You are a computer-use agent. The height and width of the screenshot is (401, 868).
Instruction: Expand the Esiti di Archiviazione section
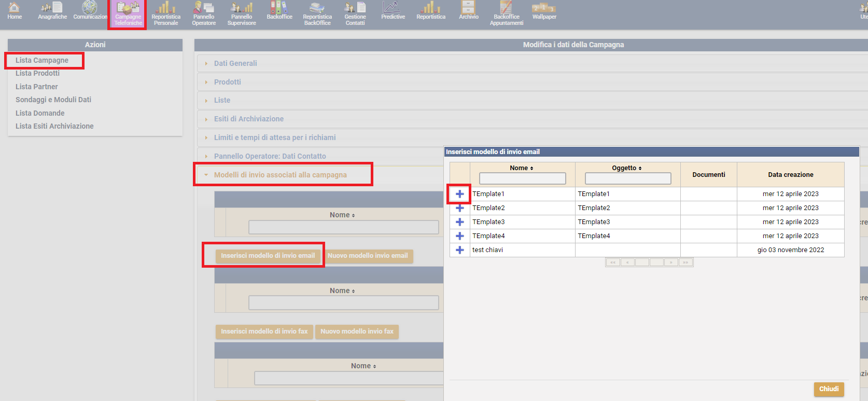248,119
